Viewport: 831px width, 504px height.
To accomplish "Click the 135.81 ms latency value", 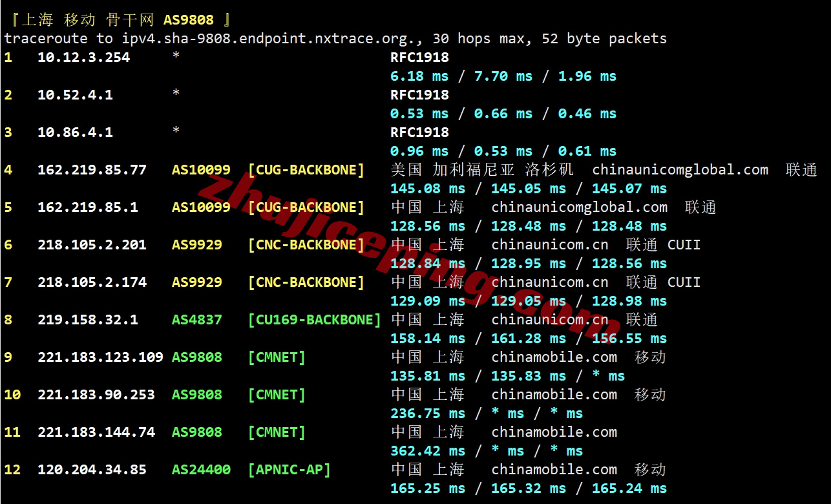I will 428,376.
